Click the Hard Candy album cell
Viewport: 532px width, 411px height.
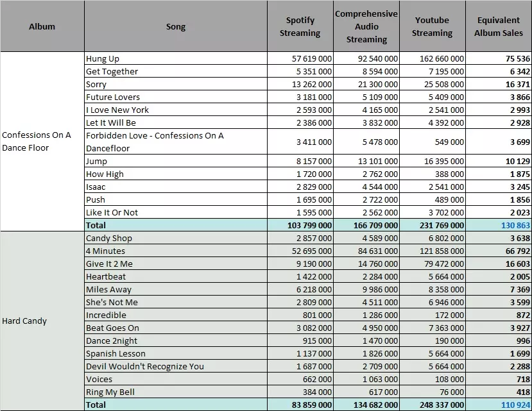(42, 321)
